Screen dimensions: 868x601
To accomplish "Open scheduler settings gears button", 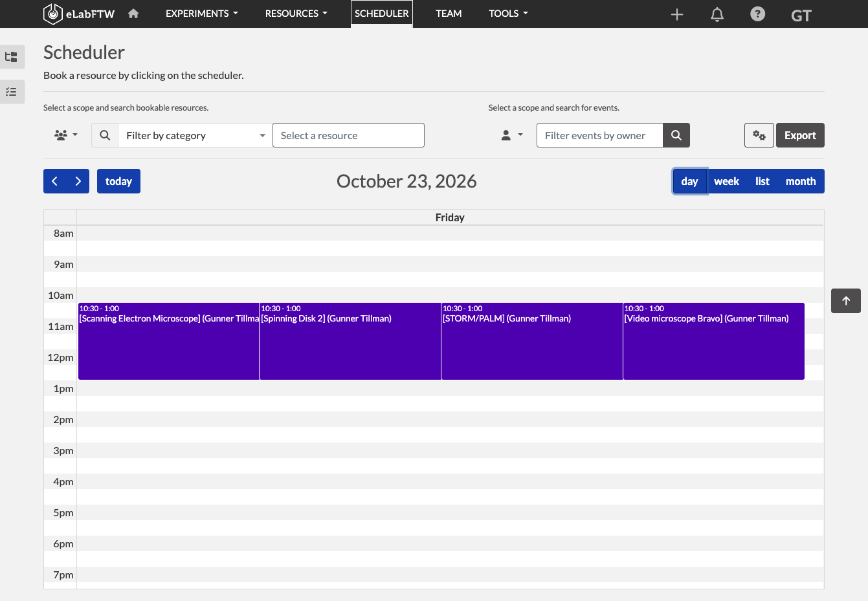I will point(759,135).
